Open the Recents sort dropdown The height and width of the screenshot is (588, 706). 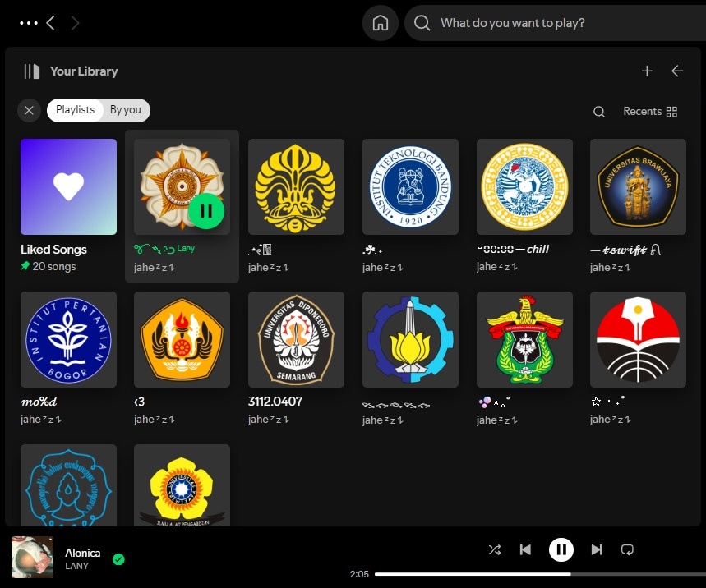coord(650,112)
